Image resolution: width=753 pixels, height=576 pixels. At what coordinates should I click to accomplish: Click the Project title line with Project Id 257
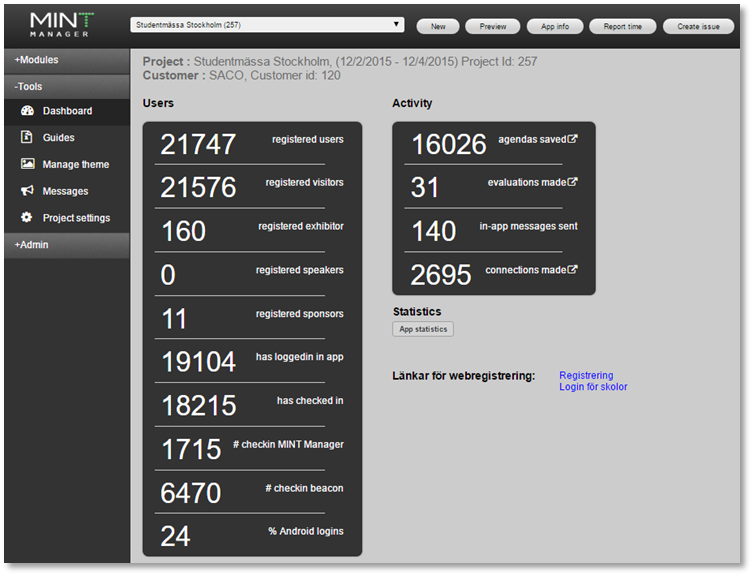click(x=340, y=61)
